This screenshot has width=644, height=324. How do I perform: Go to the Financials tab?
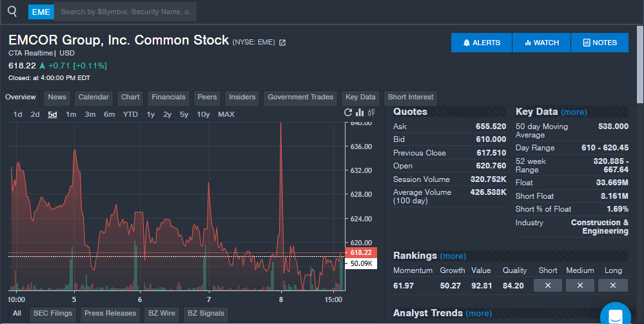[x=168, y=97]
